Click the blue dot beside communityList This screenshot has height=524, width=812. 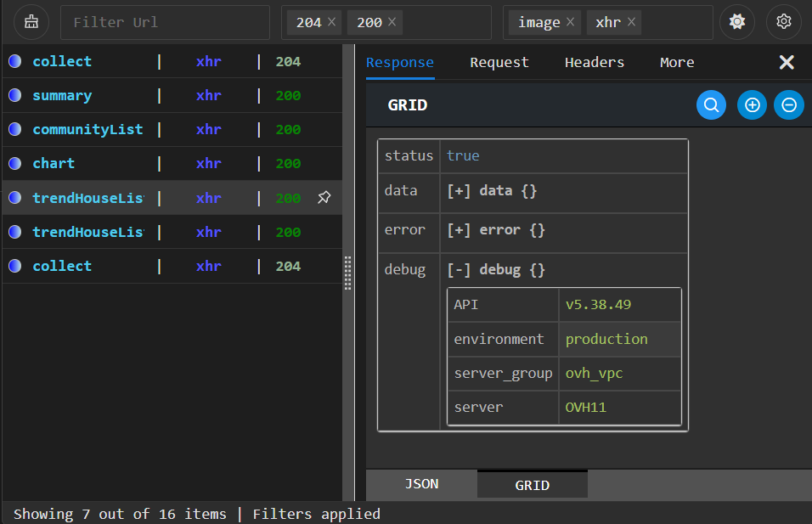(15, 129)
